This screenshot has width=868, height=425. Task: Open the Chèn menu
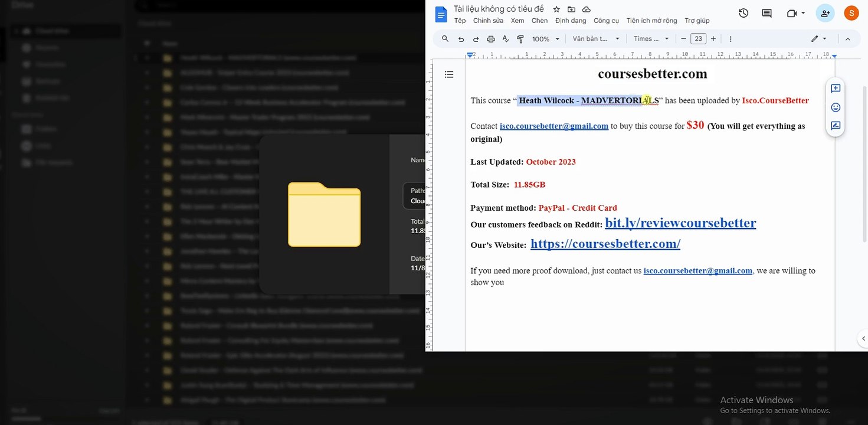tap(539, 21)
